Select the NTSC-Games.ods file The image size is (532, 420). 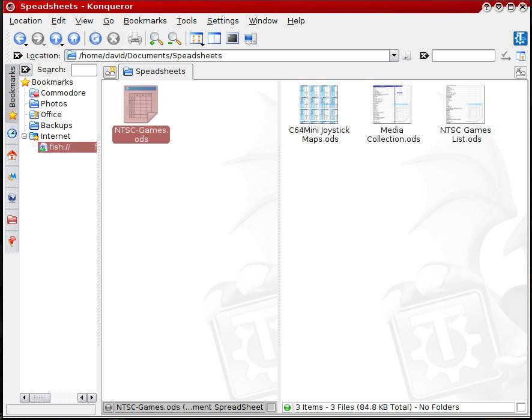[x=141, y=114]
